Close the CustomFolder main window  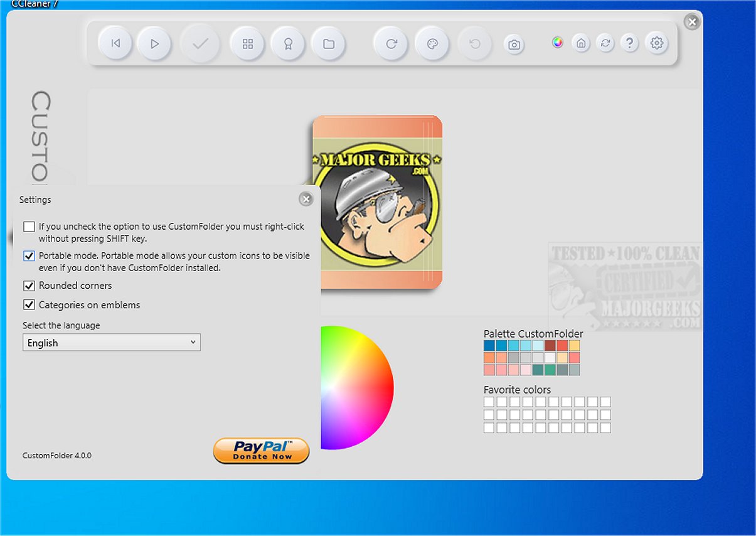[692, 22]
